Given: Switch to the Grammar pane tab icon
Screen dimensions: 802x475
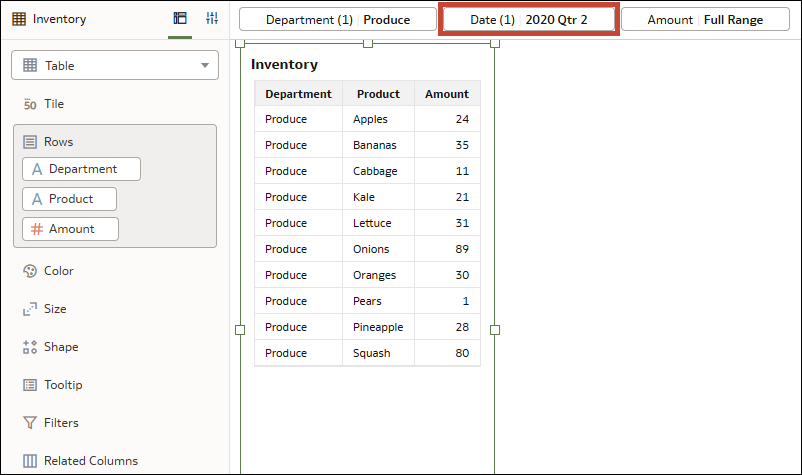Looking at the screenshot, I should pyautogui.click(x=180, y=18).
